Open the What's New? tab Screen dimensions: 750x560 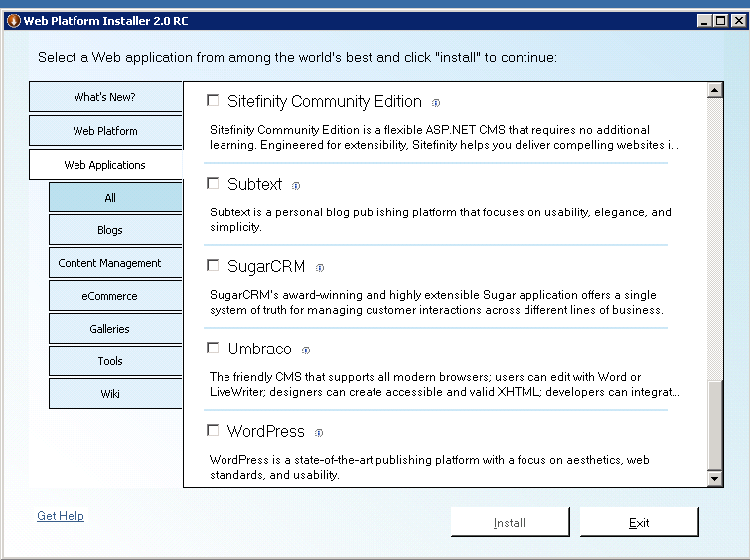pos(105,97)
